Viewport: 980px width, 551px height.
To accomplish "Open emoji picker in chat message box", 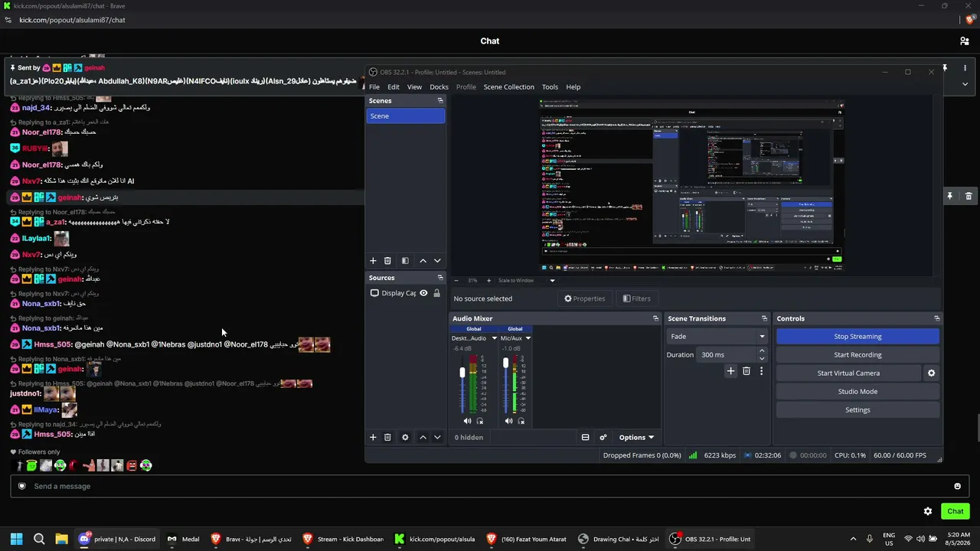I will click(x=957, y=486).
